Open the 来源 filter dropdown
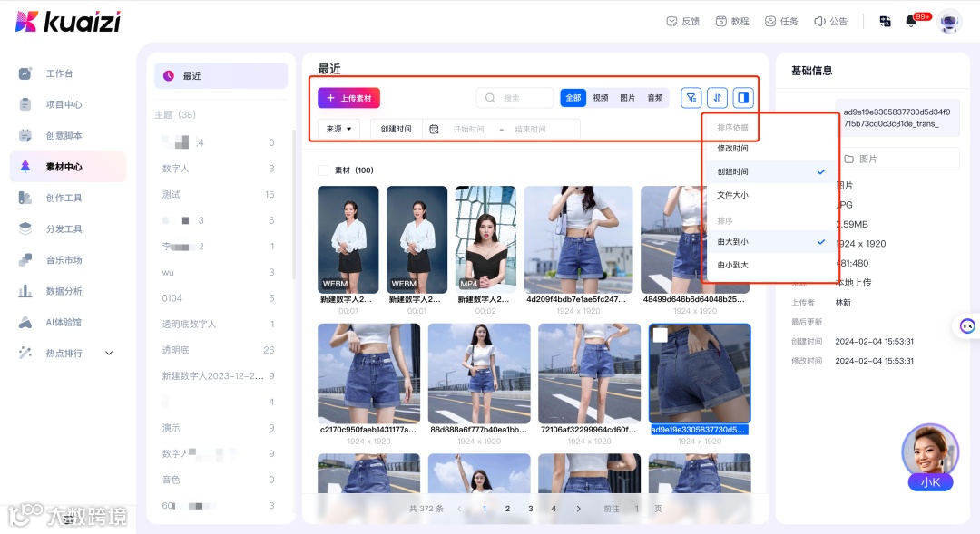 point(338,128)
